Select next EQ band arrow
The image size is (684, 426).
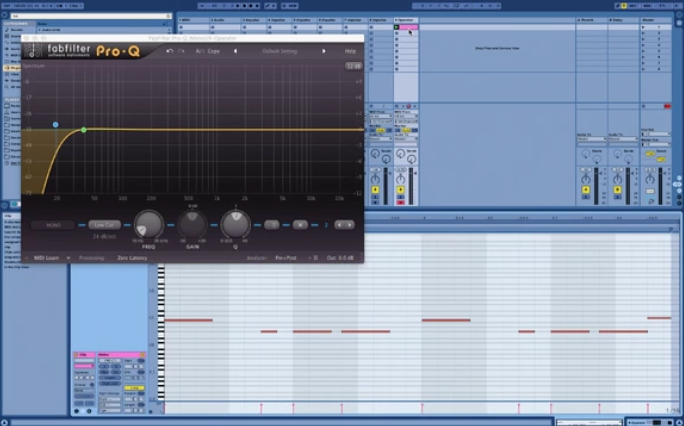click(x=349, y=225)
